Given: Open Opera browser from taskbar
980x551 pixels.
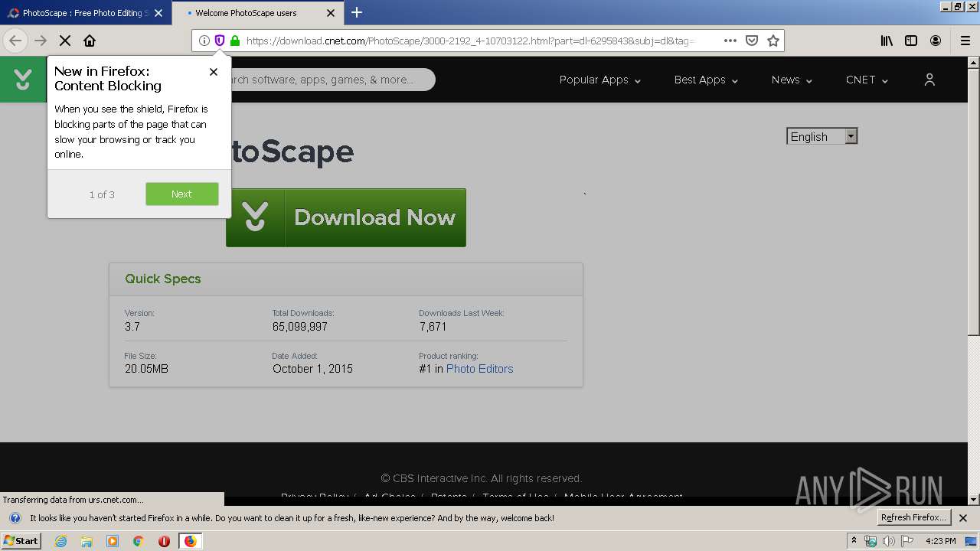Looking at the screenshot, I should 164,541.
